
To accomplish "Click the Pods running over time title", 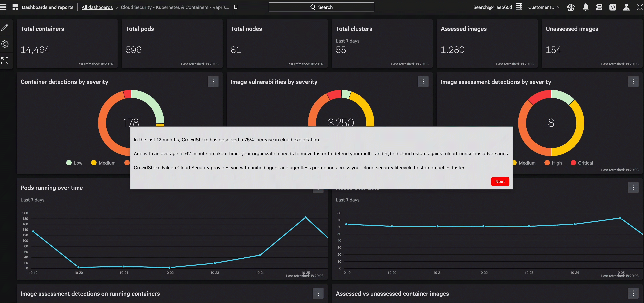I will pyautogui.click(x=52, y=188).
